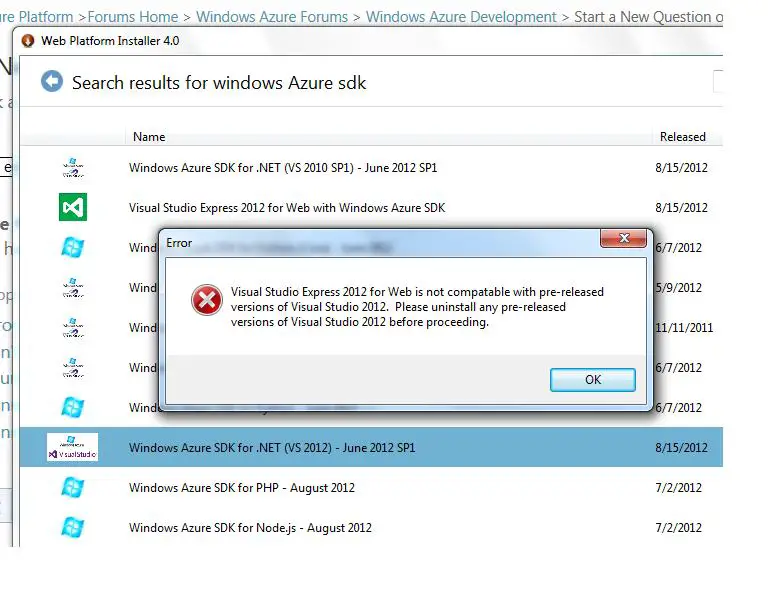The image size is (768, 614).
Task: Click the Windows logo icon in the 6/7/2012 row below Visual Studio Express
Action: click(x=72, y=247)
